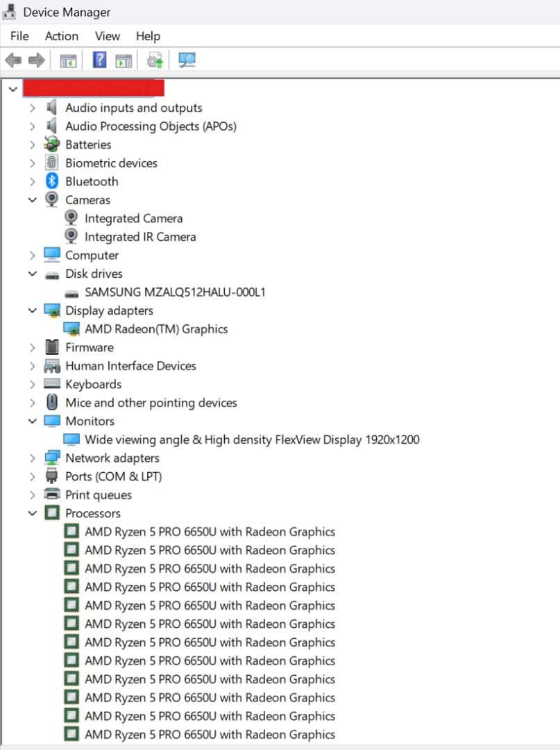560x750 pixels.
Task: Click the AMD Radeon(TM) Graphics adapter icon
Action: [71, 328]
